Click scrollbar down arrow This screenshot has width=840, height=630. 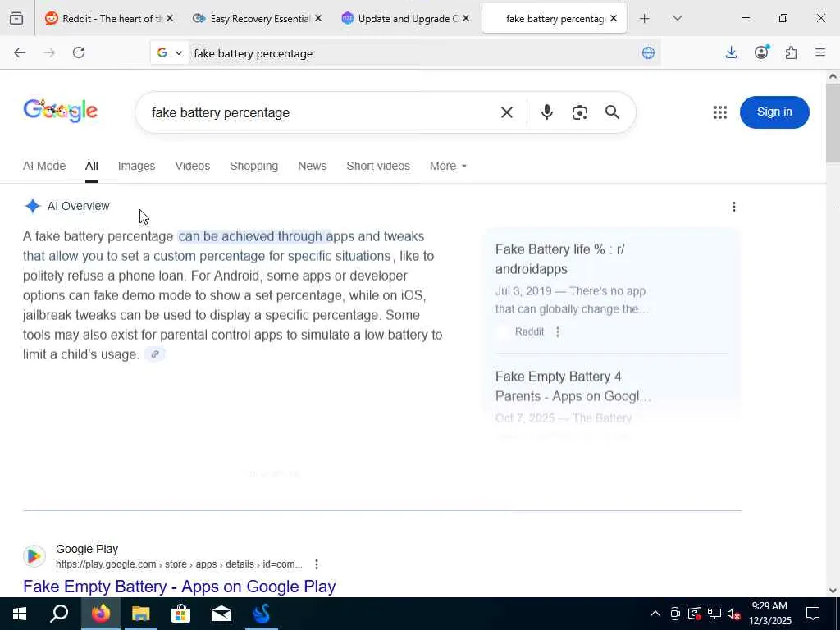click(833, 591)
